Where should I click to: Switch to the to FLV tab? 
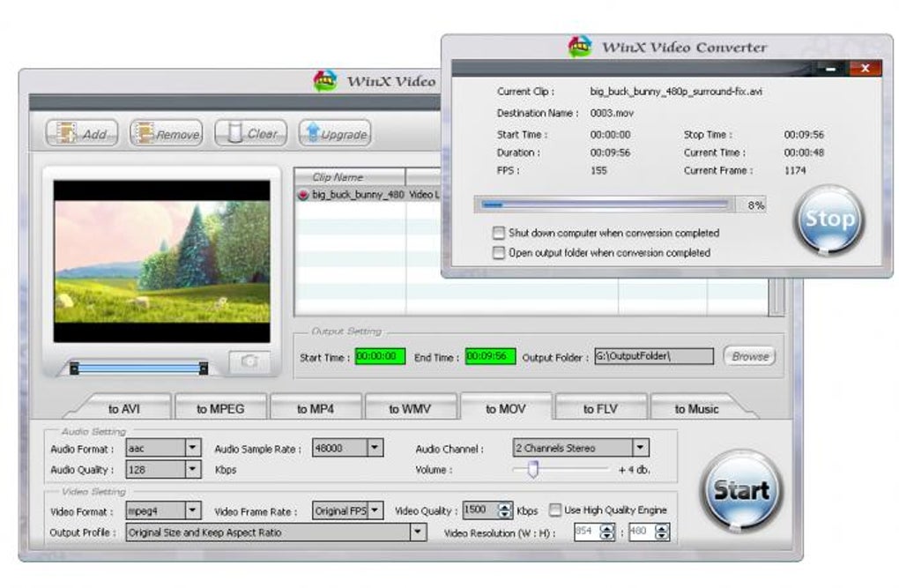tap(600, 408)
